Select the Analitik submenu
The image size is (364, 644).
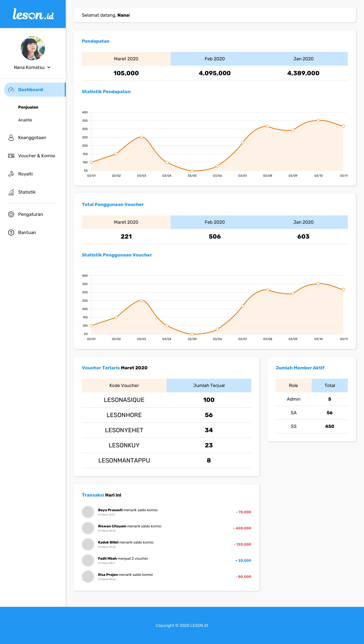[25, 120]
